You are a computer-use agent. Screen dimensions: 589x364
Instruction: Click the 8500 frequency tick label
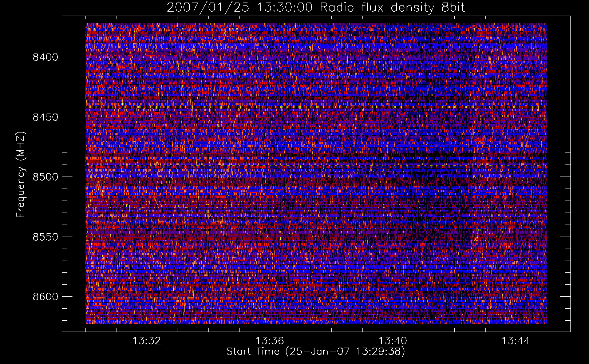pyautogui.click(x=46, y=177)
